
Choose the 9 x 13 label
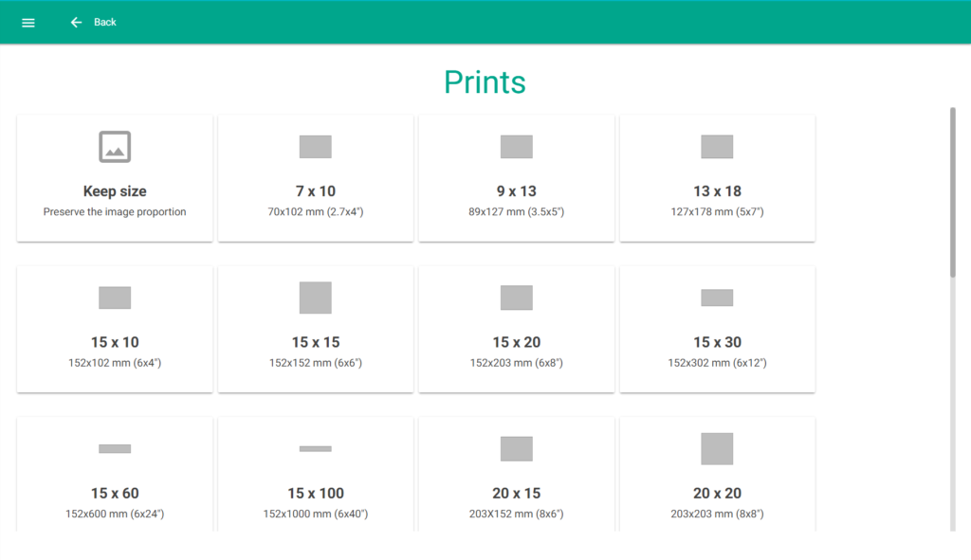click(x=517, y=191)
